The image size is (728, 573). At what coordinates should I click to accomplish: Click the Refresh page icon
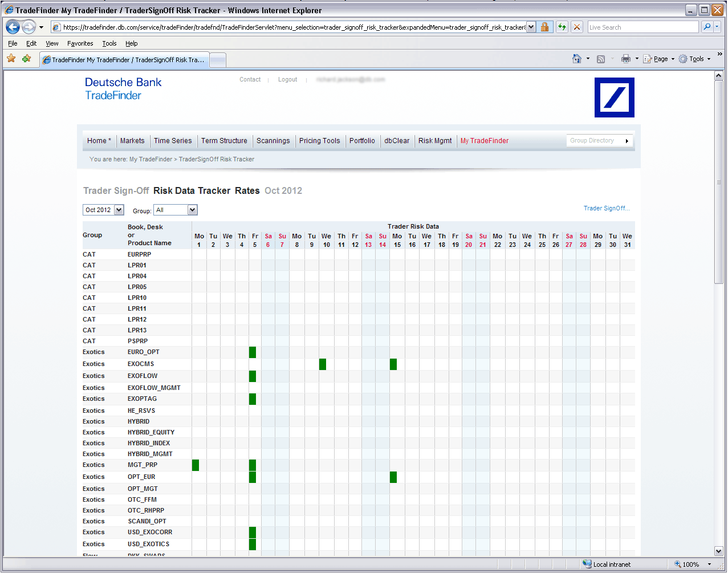point(562,27)
